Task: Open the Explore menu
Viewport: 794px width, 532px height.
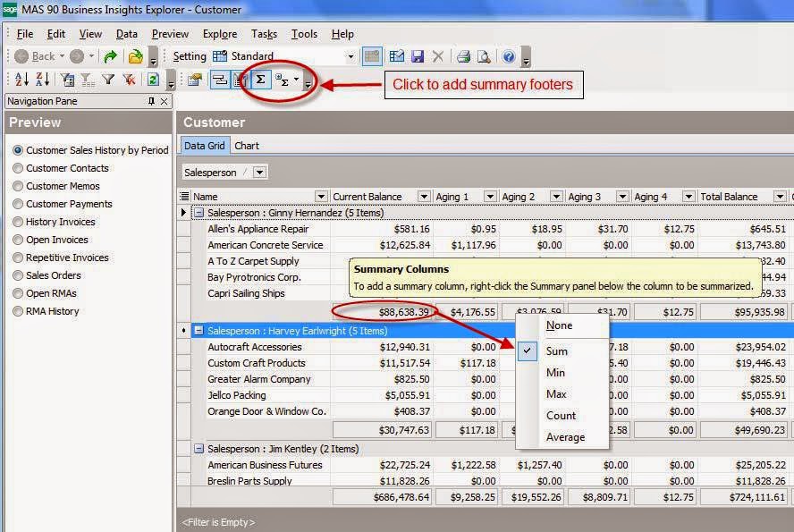Action: pyautogui.click(x=220, y=34)
